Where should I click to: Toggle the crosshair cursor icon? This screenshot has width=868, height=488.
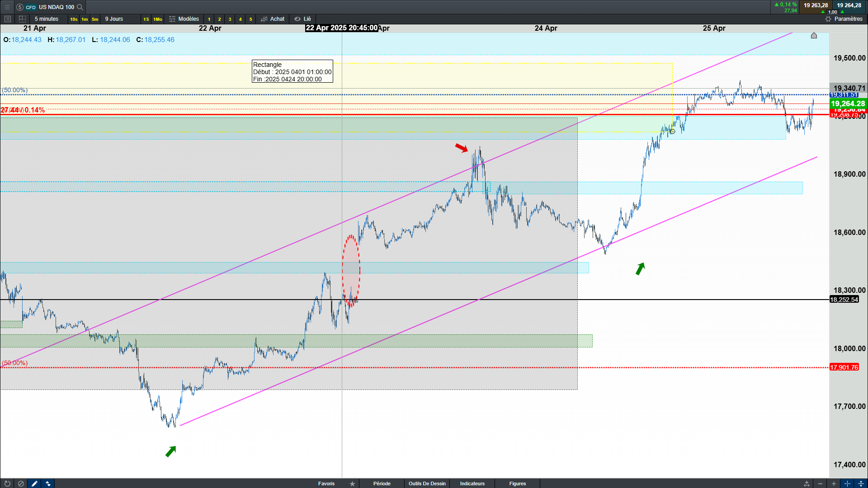coord(847,483)
